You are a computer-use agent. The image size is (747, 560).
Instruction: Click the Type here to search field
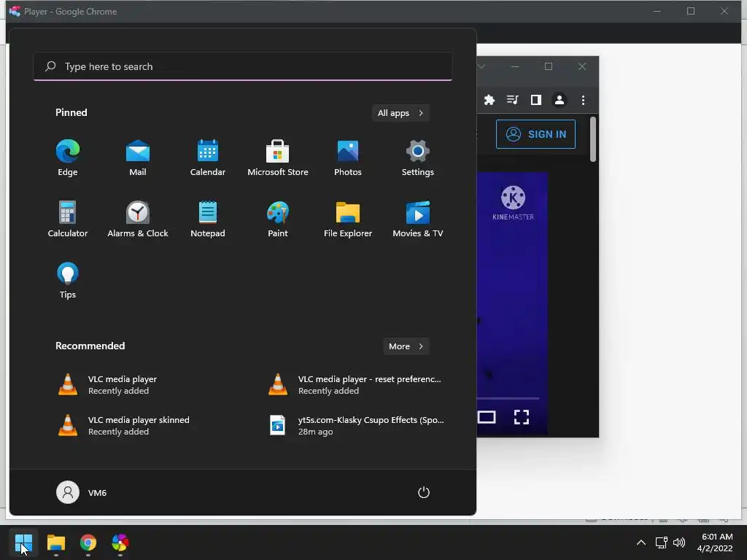pyautogui.click(x=243, y=66)
